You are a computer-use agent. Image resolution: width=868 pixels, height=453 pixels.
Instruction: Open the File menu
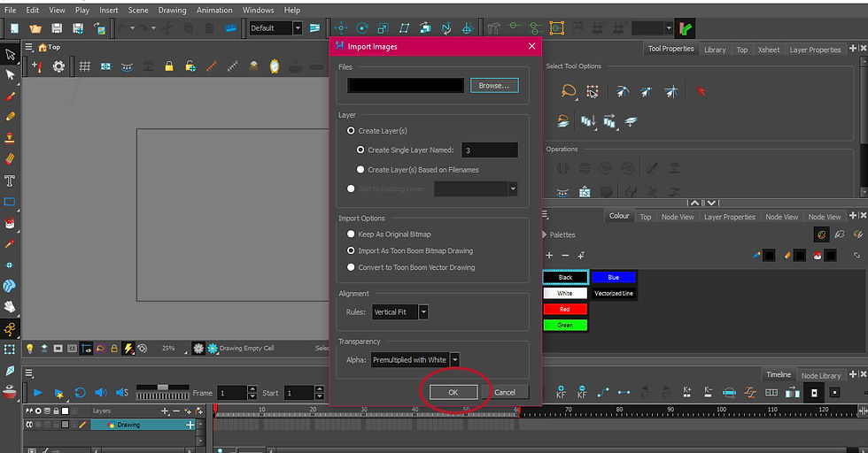point(10,10)
